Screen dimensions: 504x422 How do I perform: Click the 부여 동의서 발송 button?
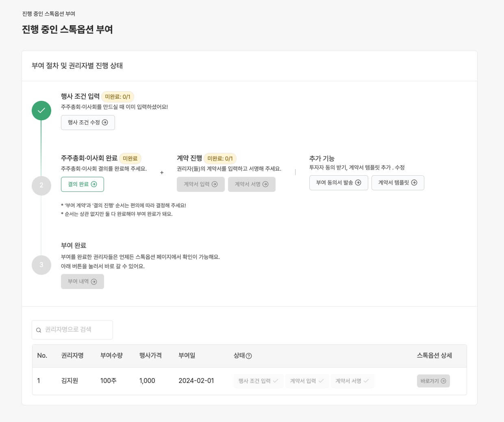point(339,183)
